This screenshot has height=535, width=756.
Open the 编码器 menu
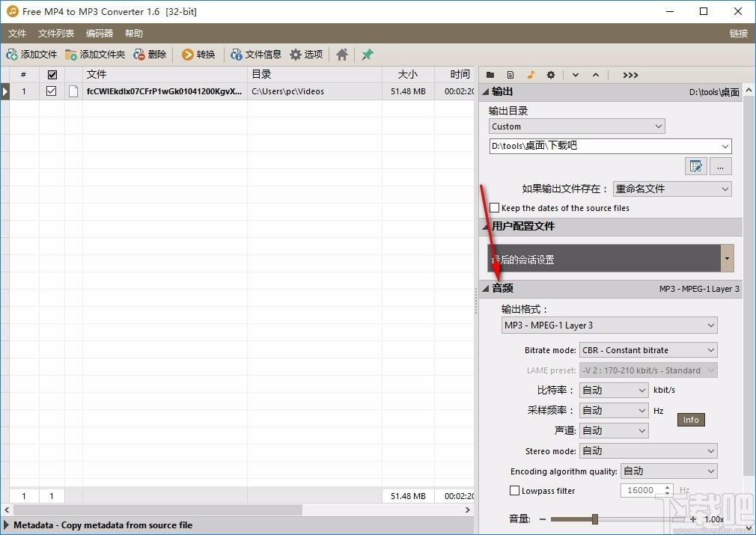tap(100, 33)
